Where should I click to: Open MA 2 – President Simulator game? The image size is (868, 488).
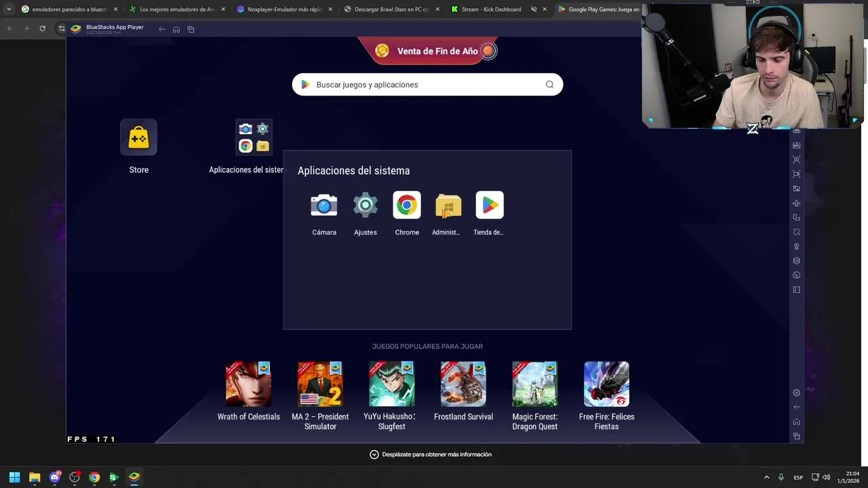320,384
